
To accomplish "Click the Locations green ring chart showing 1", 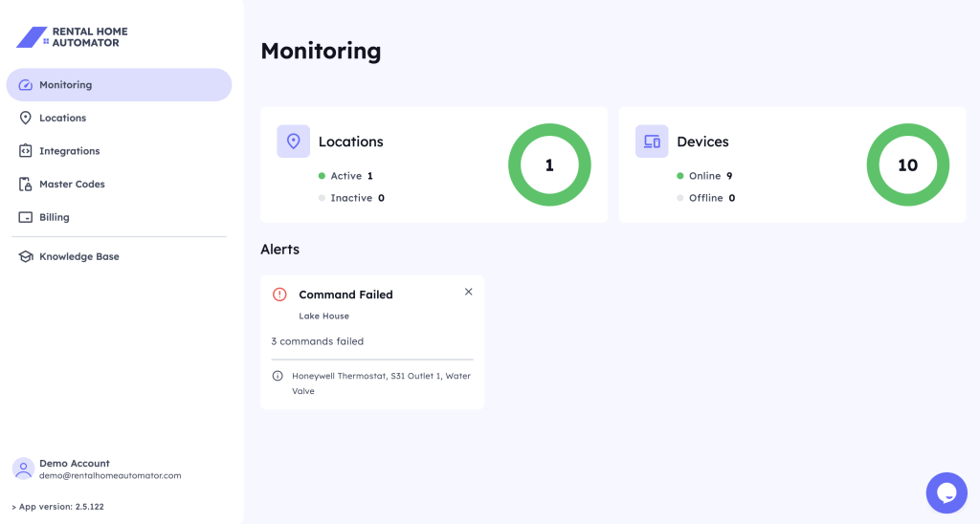I will click(549, 164).
